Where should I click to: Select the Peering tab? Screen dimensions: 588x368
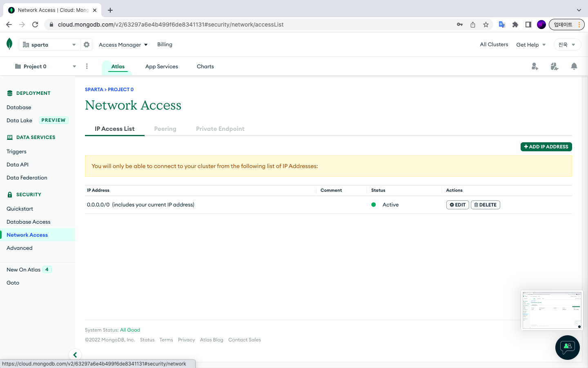(x=165, y=128)
